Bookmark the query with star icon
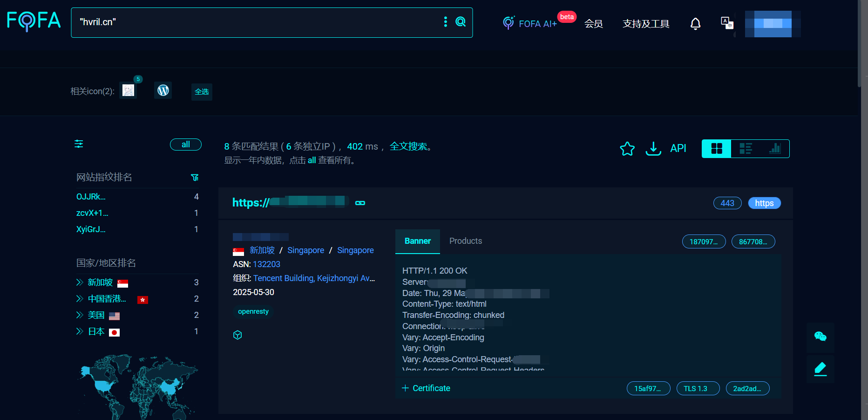The width and height of the screenshot is (868, 420). (x=627, y=149)
